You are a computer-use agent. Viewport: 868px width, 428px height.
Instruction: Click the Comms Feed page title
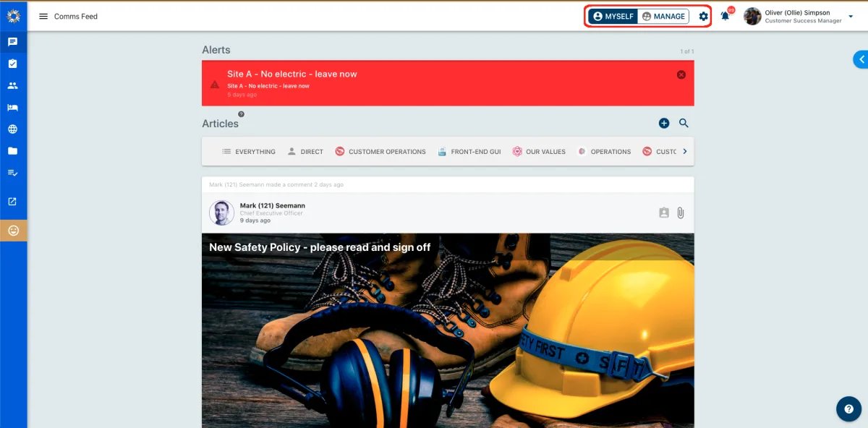(x=76, y=17)
